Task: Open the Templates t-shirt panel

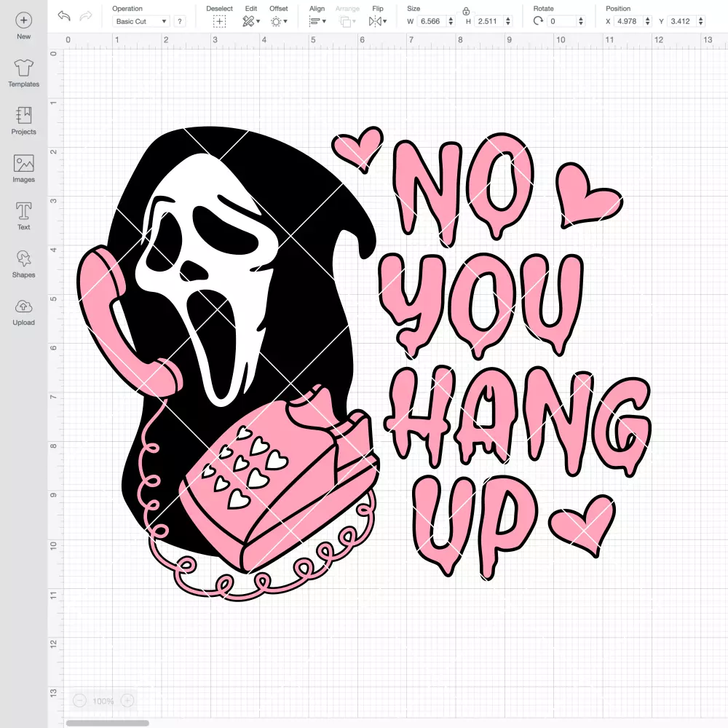Action: pos(24,74)
